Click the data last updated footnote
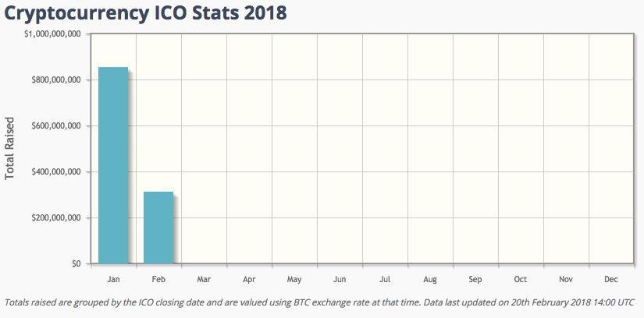Image resolution: width=644 pixels, height=318 pixels. click(x=320, y=302)
